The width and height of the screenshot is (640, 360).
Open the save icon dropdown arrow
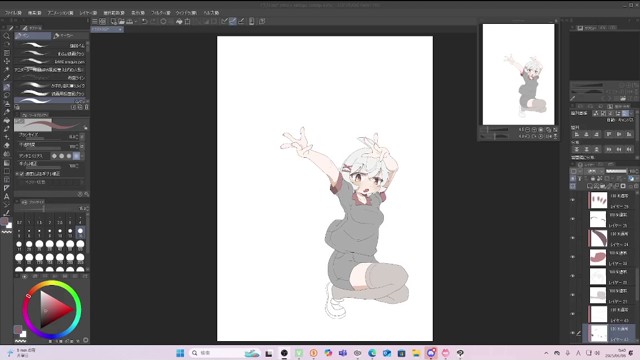coord(136,21)
